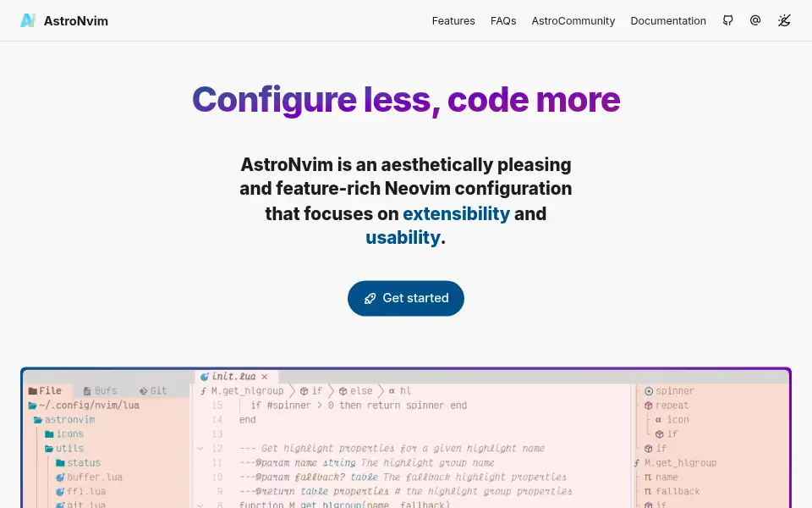The height and width of the screenshot is (508, 812).
Task: Follow the usability link
Action: click(403, 237)
